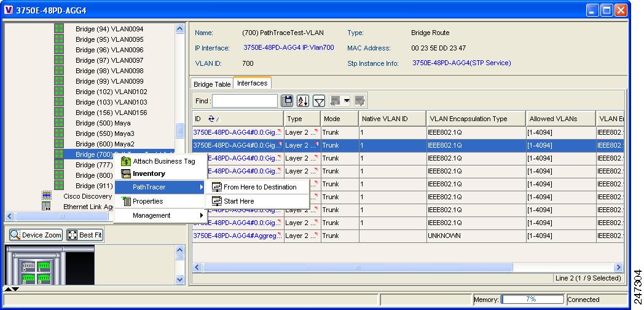Sort by VLAN Encapsulation Type column header
644x310 pixels.
pos(476,119)
